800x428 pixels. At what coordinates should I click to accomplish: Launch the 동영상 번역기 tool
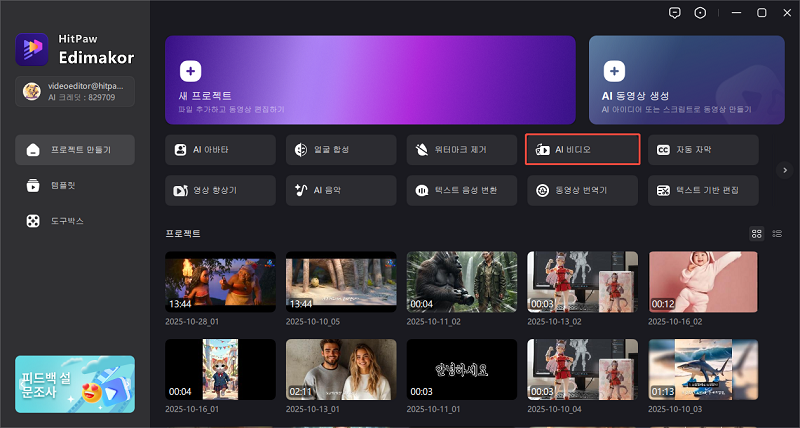[583, 190]
